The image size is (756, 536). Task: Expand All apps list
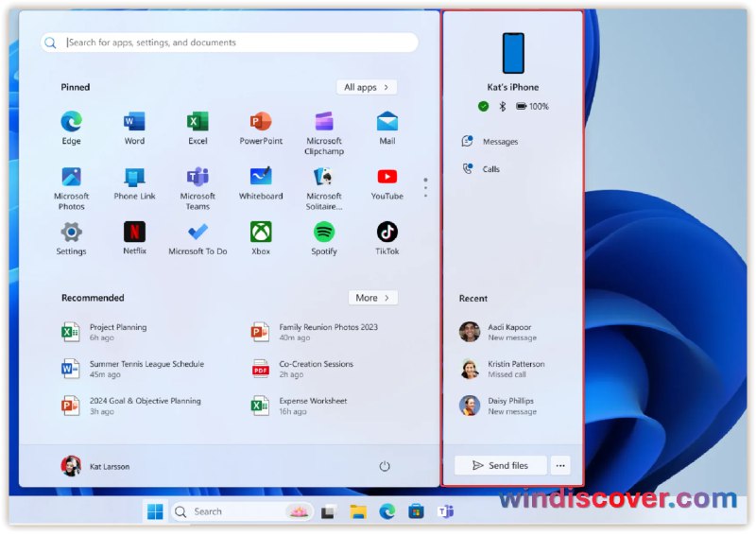click(367, 87)
